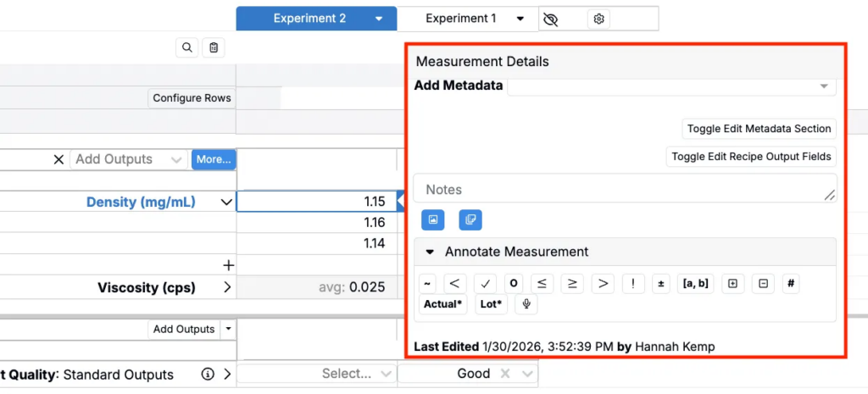Click the exclamation mark annotation

point(632,284)
